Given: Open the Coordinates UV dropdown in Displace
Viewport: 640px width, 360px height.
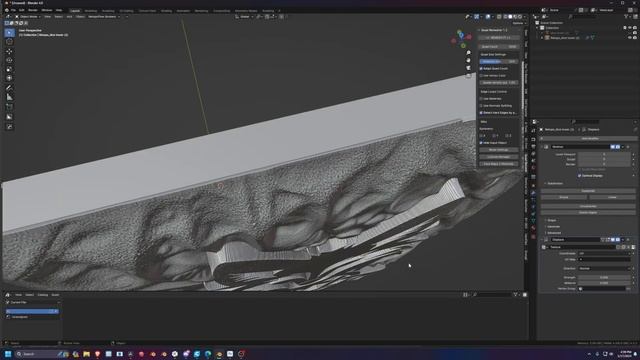Looking at the screenshot, I should point(604,253).
